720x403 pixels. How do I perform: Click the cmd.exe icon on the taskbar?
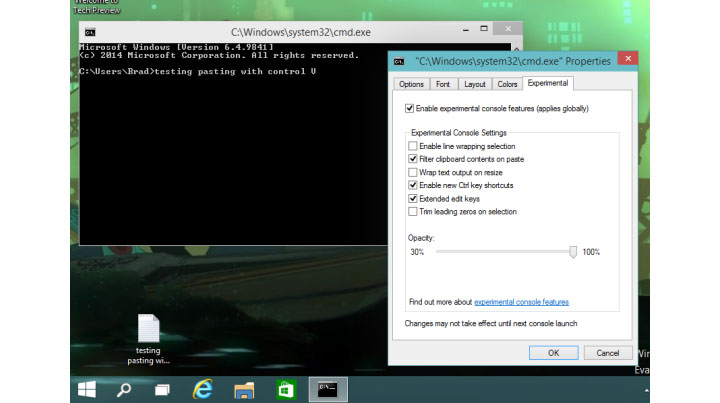[x=328, y=388]
